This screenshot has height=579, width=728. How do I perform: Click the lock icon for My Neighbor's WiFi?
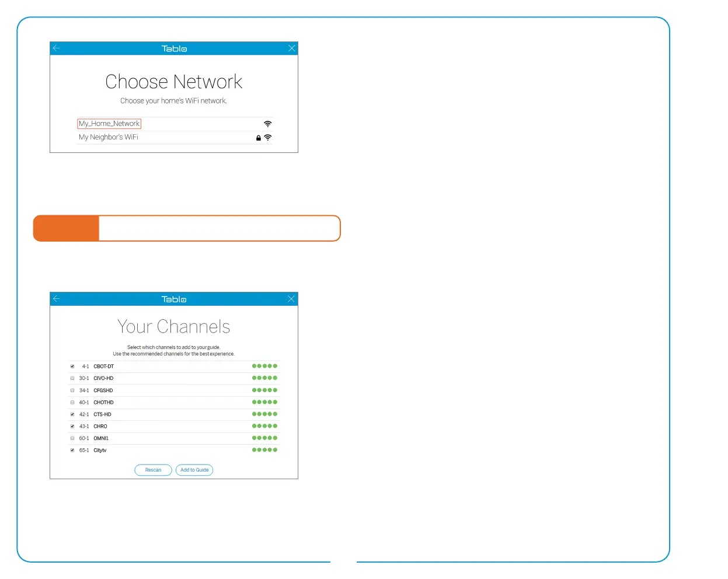(x=259, y=138)
